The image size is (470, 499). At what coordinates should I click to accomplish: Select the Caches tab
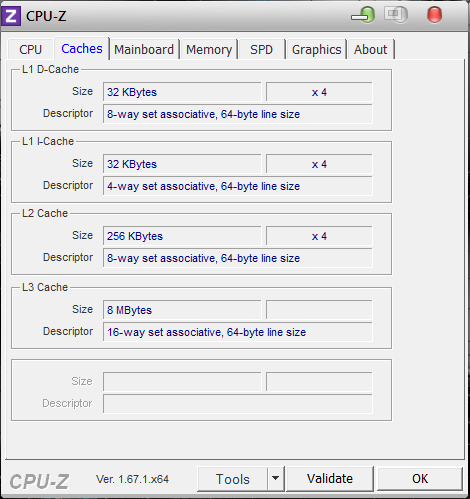[x=82, y=49]
